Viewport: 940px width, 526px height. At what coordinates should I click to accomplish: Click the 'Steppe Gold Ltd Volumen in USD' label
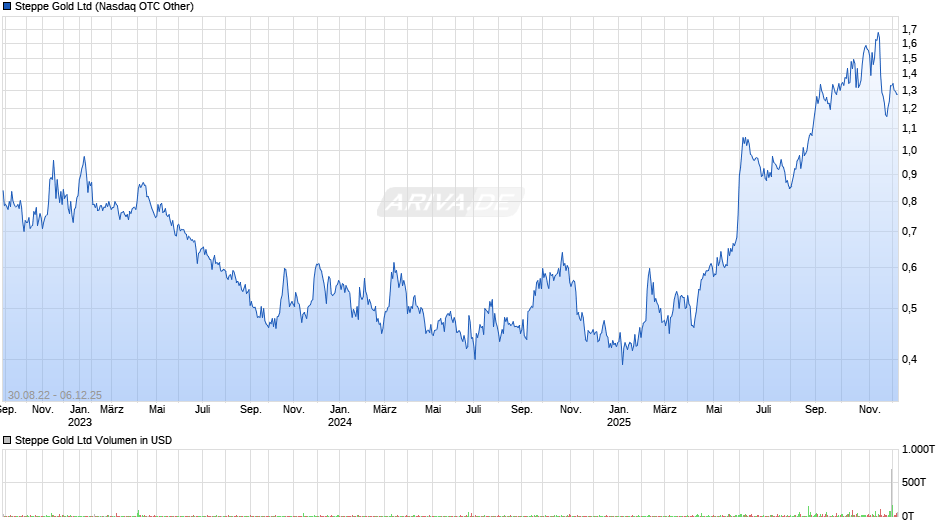(94, 440)
